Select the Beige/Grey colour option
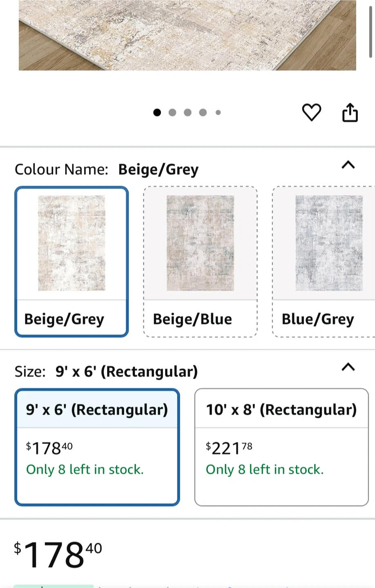Image resolution: width=375 pixels, height=588 pixels. coord(71,261)
